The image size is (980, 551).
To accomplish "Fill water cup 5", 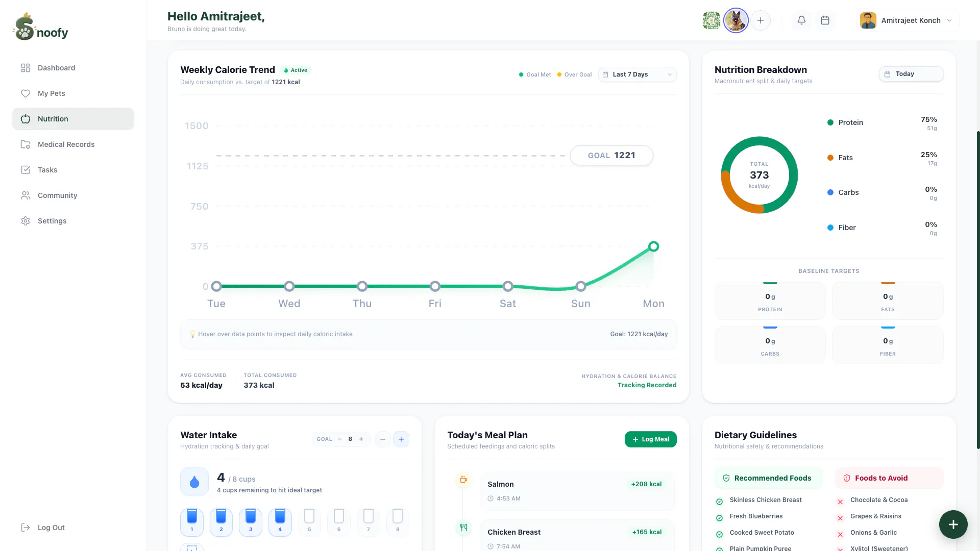I will tap(309, 522).
